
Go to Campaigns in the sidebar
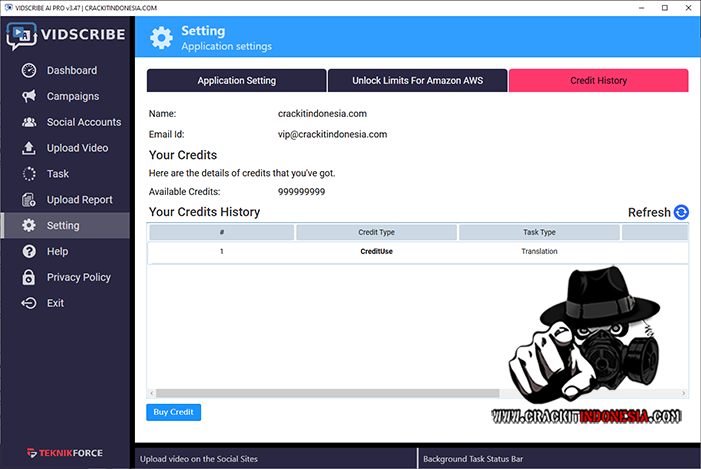point(73,96)
